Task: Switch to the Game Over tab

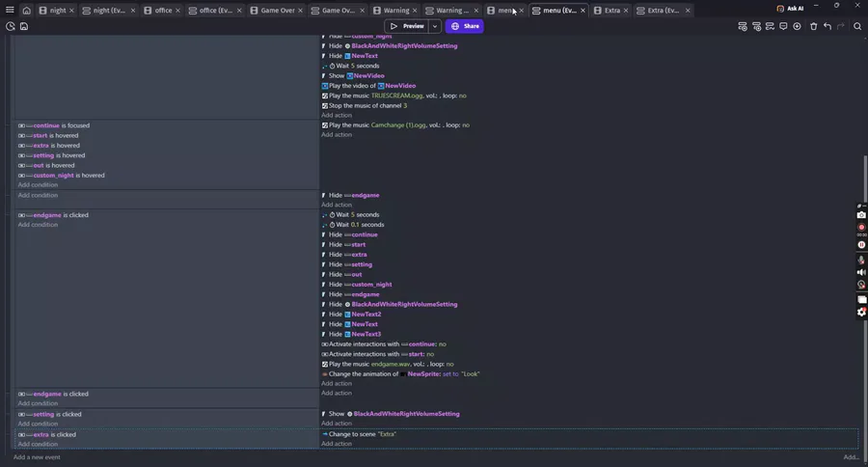Action: click(x=274, y=10)
